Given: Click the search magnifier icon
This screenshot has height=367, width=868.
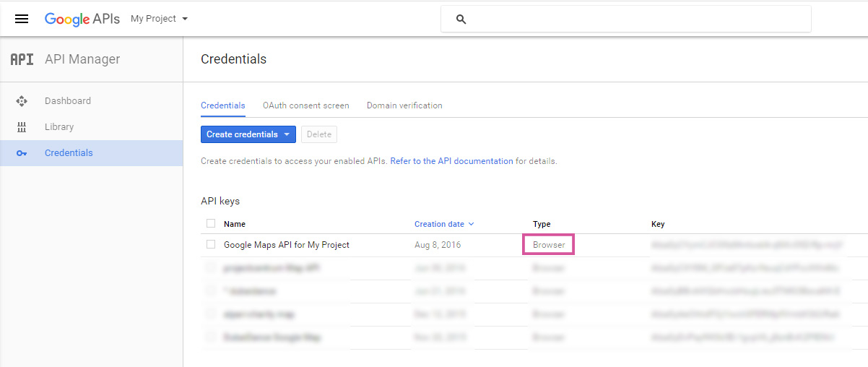Looking at the screenshot, I should (461, 20).
